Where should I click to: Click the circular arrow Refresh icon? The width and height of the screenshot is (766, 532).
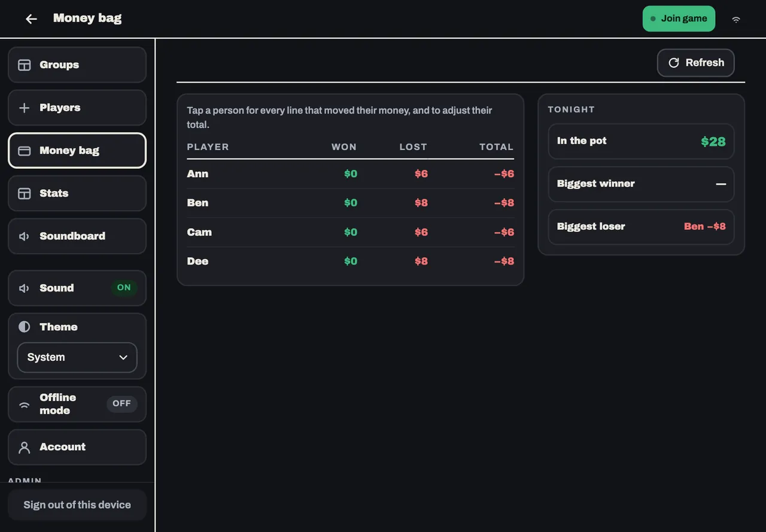click(x=674, y=63)
